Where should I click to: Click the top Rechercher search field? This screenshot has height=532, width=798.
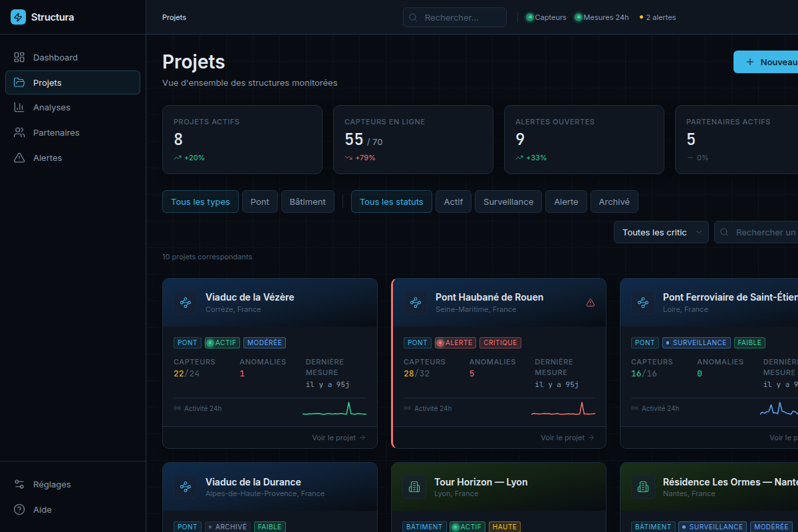click(x=455, y=17)
